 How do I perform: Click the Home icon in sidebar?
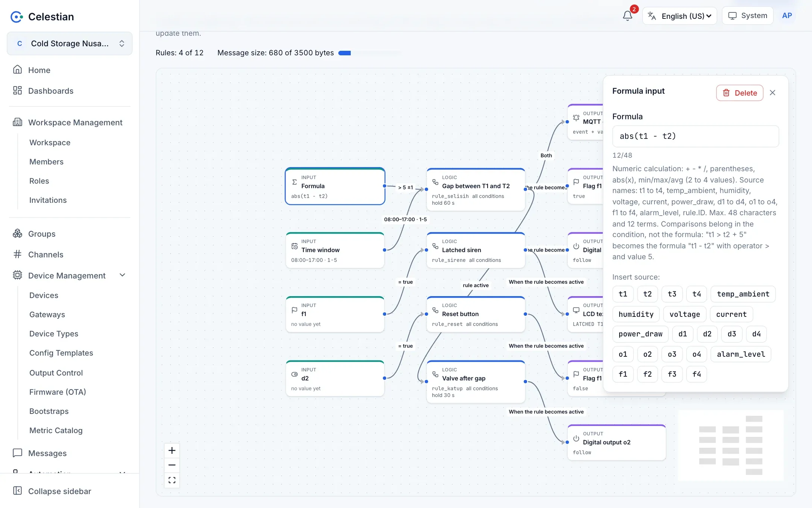click(x=17, y=70)
